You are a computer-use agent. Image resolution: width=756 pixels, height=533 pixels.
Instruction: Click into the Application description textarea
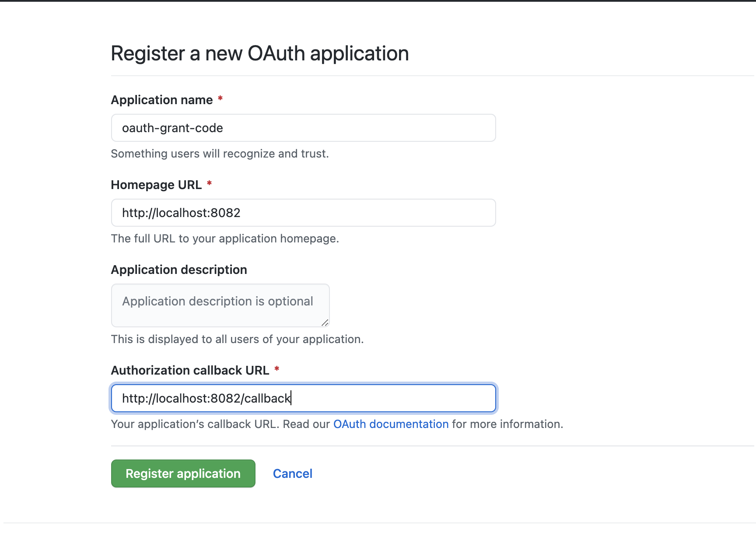click(x=220, y=305)
